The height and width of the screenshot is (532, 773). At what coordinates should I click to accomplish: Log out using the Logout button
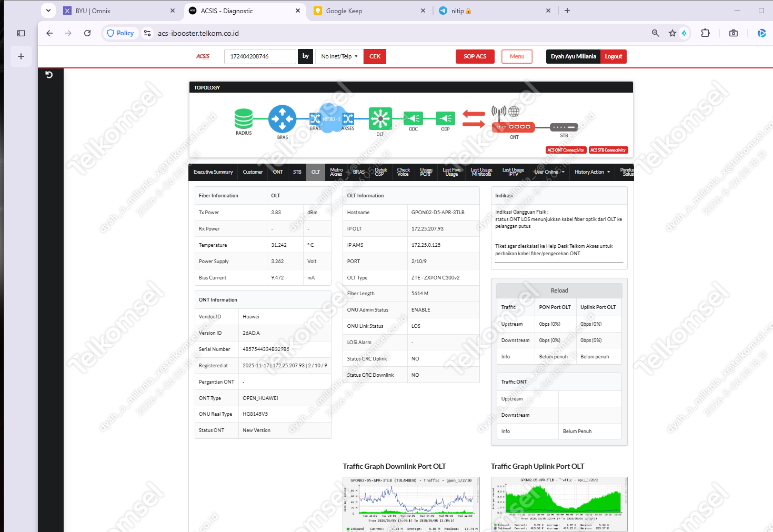tap(614, 56)
